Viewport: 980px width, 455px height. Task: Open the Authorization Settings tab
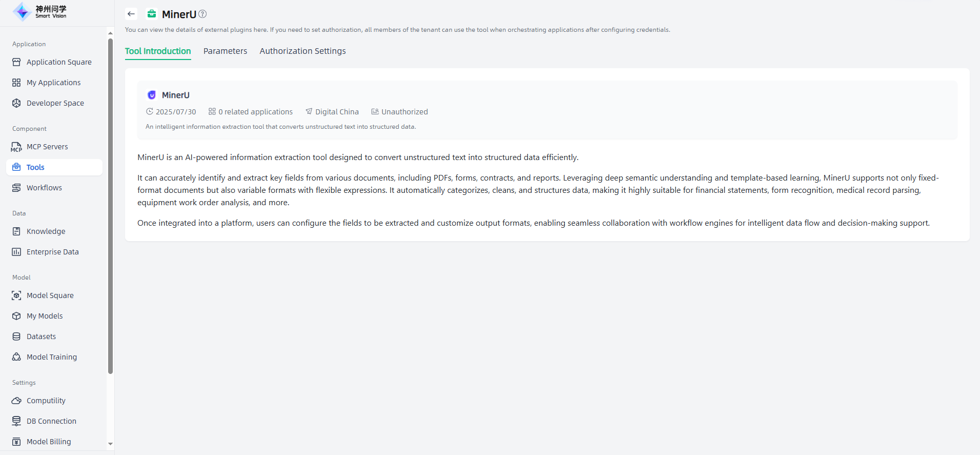(302, 51)
